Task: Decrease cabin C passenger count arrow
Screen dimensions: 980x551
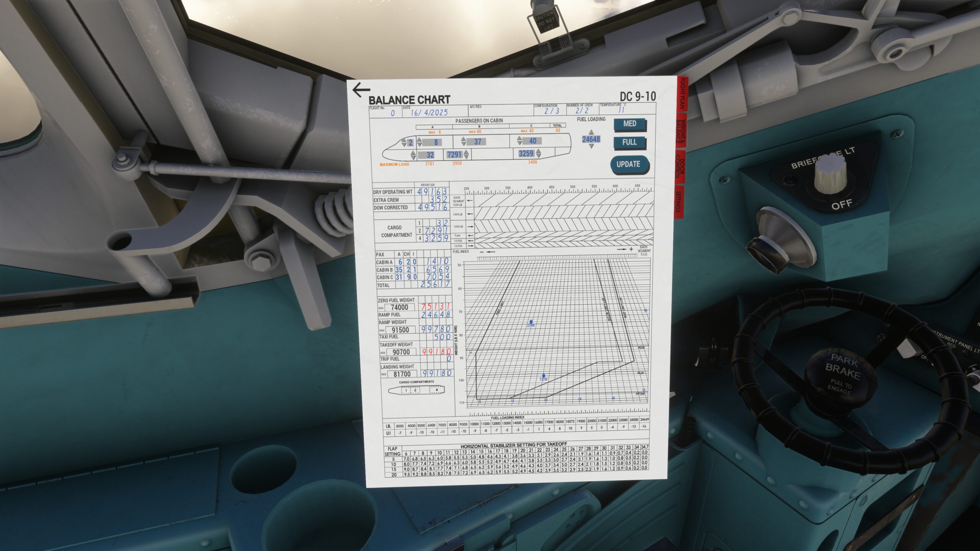Action: click(519, 143)
